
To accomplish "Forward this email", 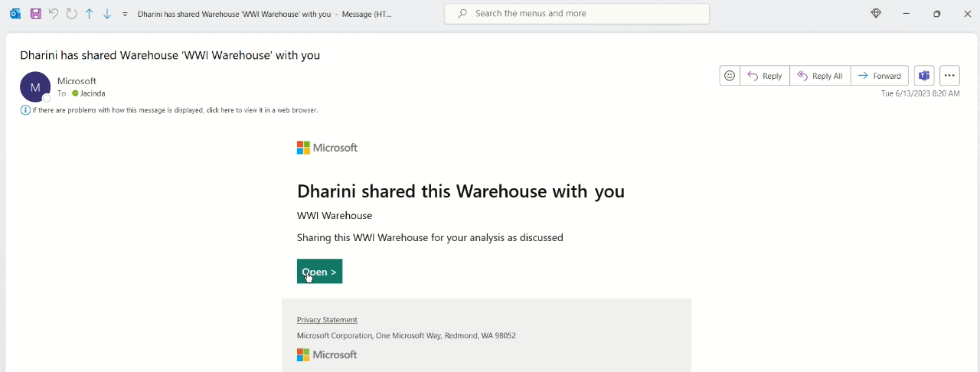I will pos(879,76).
